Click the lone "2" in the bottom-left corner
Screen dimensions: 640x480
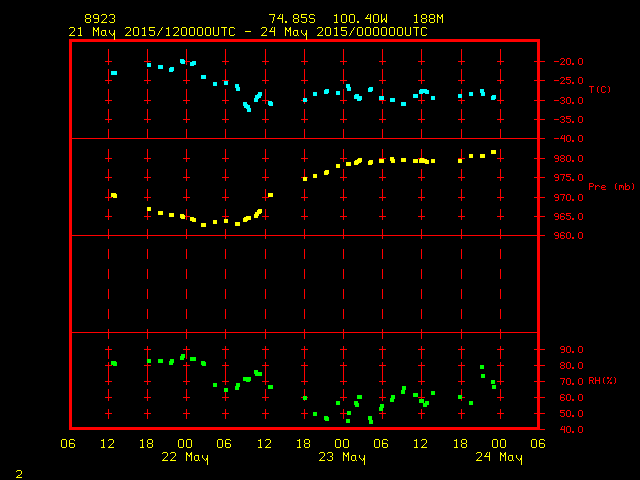(x=19, y=474)
